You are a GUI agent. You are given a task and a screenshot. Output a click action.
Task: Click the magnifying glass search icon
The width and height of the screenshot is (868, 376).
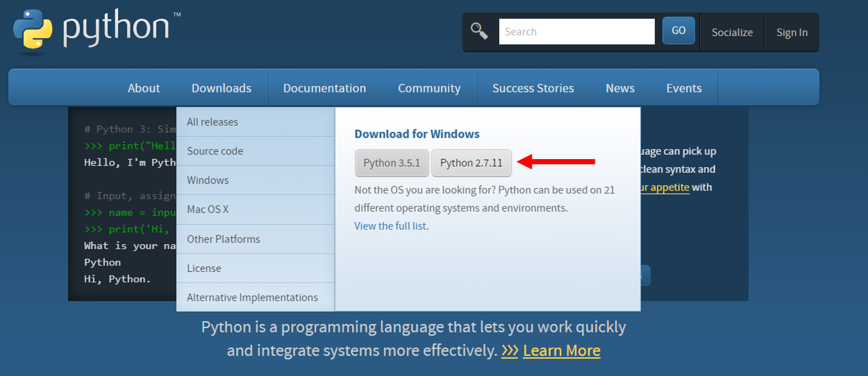pos(480,31)
